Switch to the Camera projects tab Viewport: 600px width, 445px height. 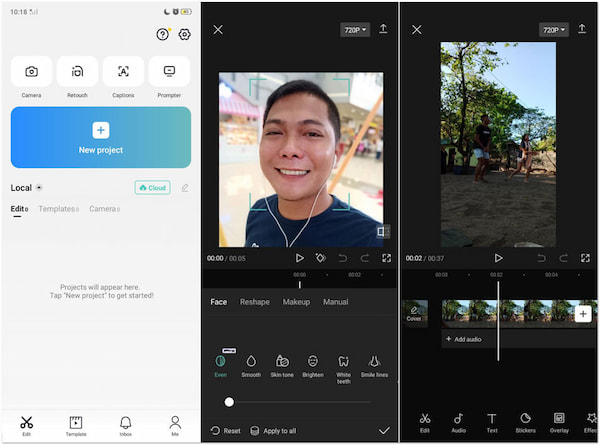point(104,209)
